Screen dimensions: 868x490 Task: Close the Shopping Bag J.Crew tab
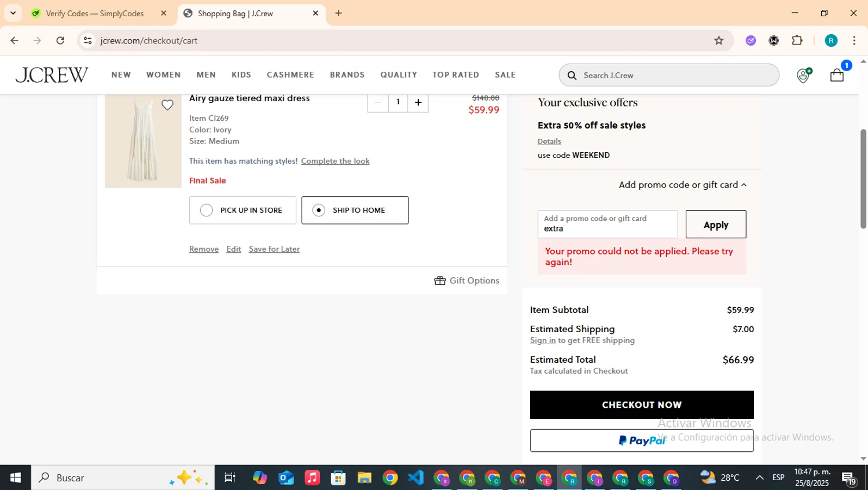(315, 13)
